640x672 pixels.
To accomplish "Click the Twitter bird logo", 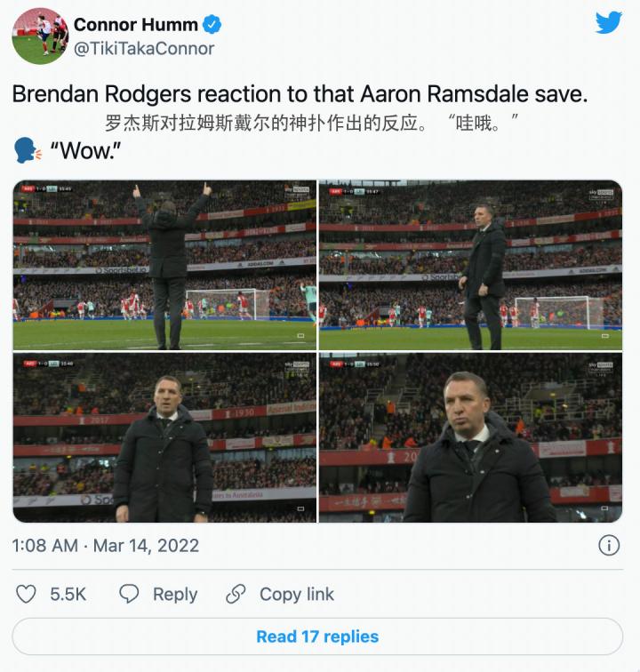I will point(609,23).
